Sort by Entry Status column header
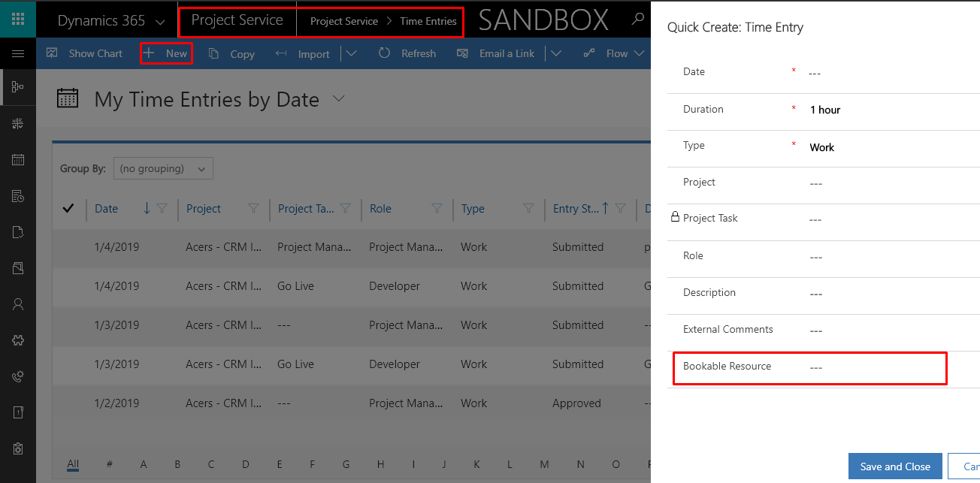980x483 pixels. (576, 209)
